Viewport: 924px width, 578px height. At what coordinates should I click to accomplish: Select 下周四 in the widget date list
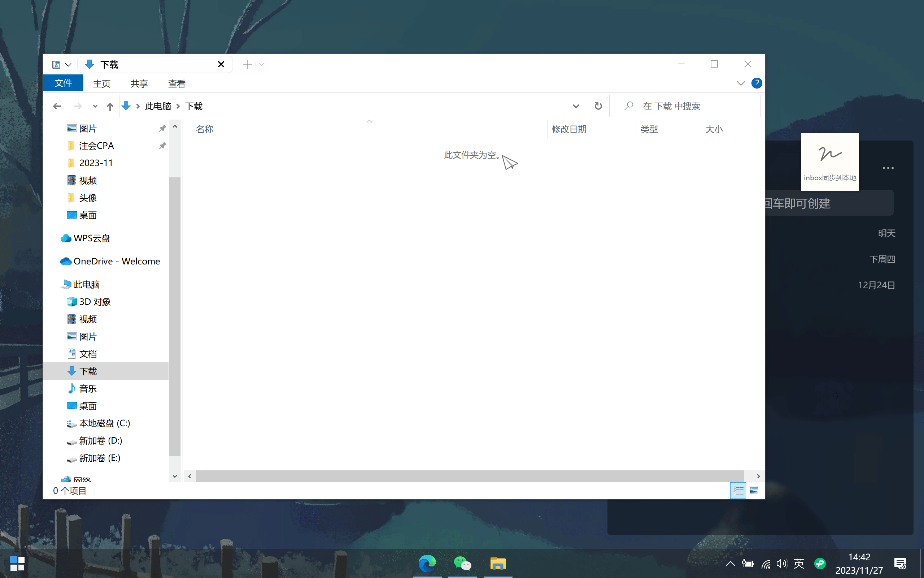tap(882, 260)
